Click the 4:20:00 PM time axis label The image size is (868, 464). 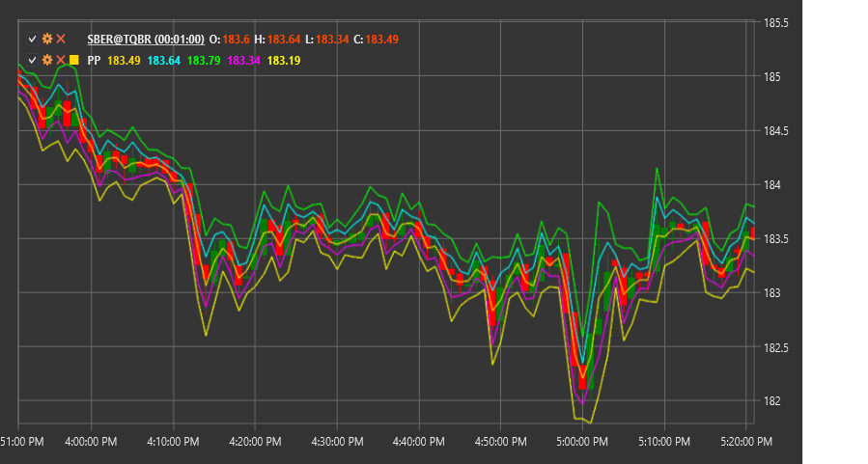255,441
